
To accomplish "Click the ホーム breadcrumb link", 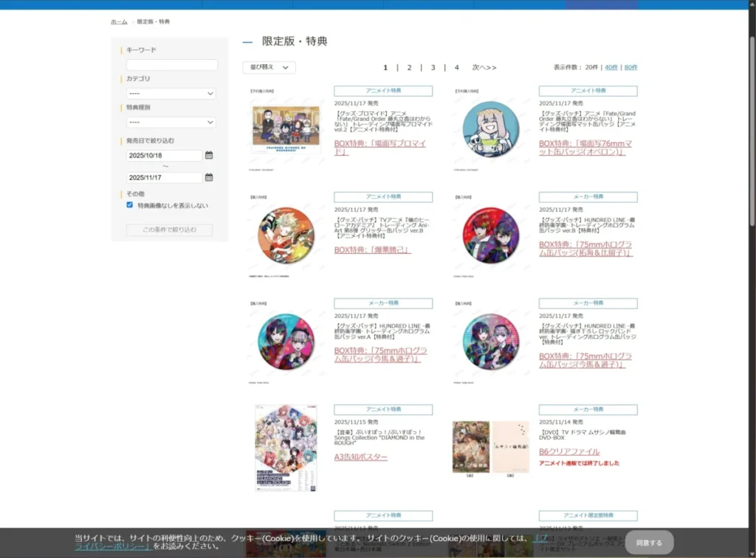I will (119, 22).
